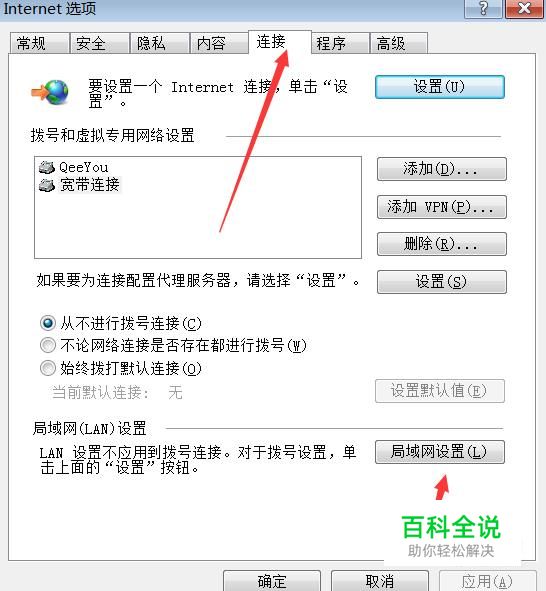Click the globe Internet connection icon
546x591 pixels.
(x=50, y=92)
